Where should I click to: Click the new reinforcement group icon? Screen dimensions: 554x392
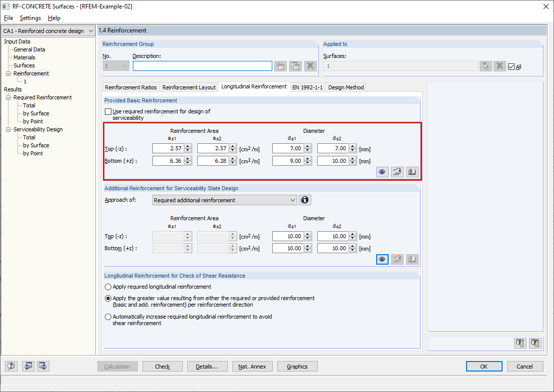[x=281, y=66]
